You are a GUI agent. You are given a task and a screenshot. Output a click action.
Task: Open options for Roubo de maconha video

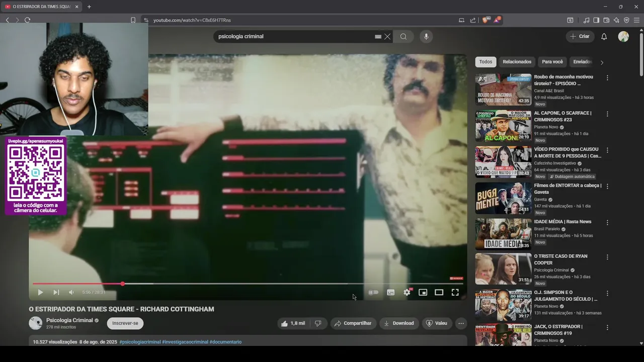pyautogui.click(x=607, y=78)
